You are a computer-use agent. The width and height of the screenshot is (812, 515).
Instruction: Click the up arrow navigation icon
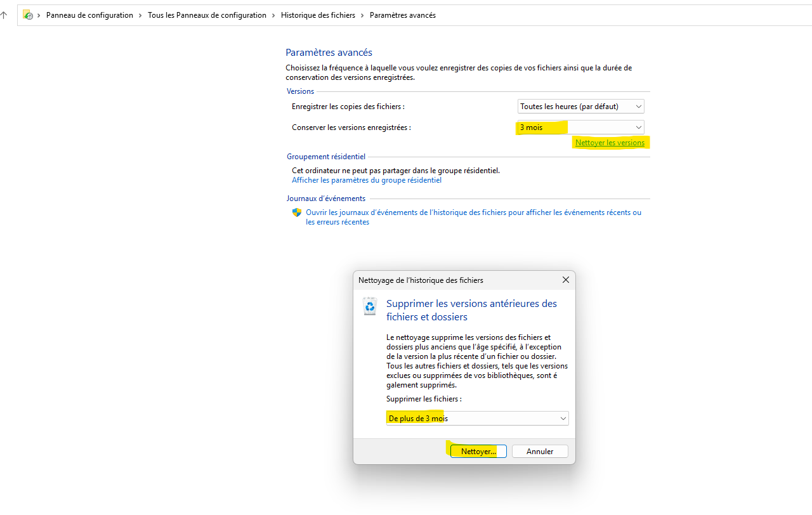tap(3, 15)
